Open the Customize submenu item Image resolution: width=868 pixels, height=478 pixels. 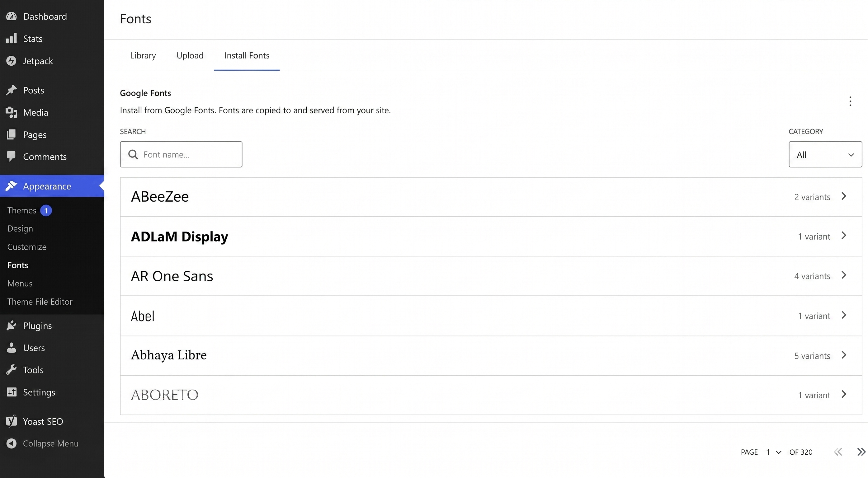coord(27,246)
